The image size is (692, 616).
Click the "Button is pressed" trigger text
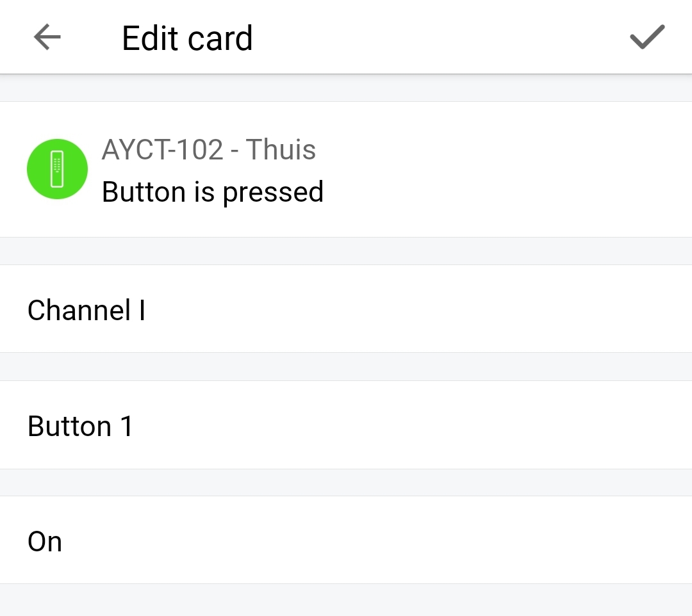[x=213, y=191]
